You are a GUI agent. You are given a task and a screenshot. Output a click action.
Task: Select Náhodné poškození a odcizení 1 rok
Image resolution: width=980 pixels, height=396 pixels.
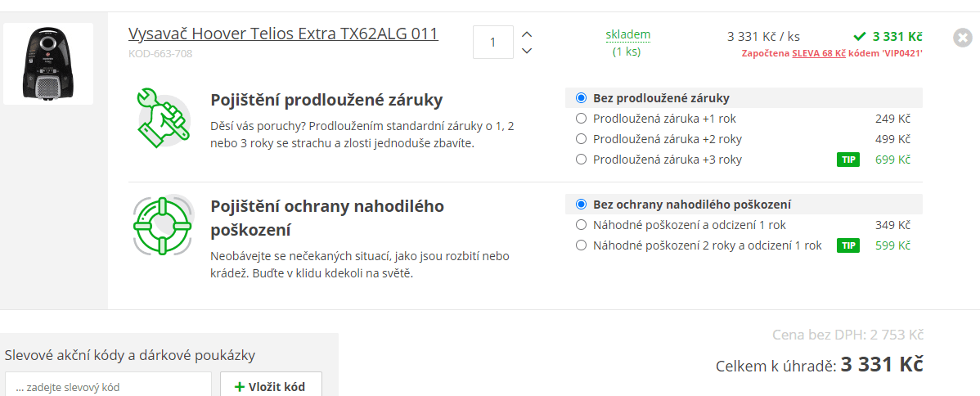coord(582,224)
